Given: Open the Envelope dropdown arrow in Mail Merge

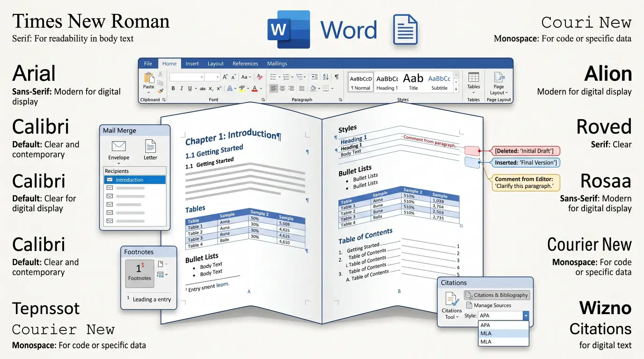Looking at the screenshot, I should pos(119,163).
